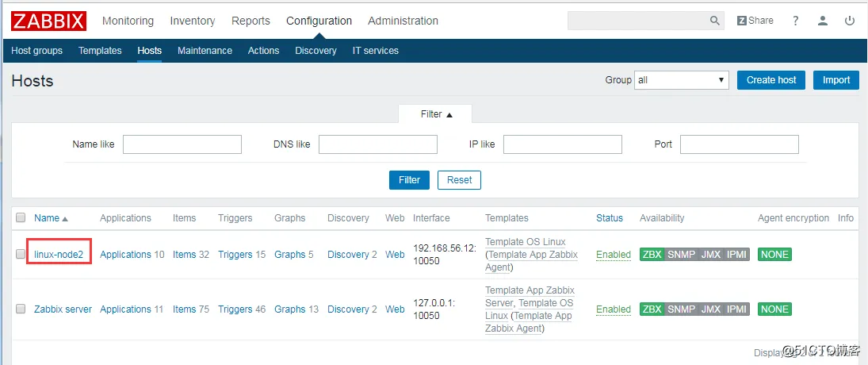
Task: Open the Share link
Action: [x=755, y=21]
